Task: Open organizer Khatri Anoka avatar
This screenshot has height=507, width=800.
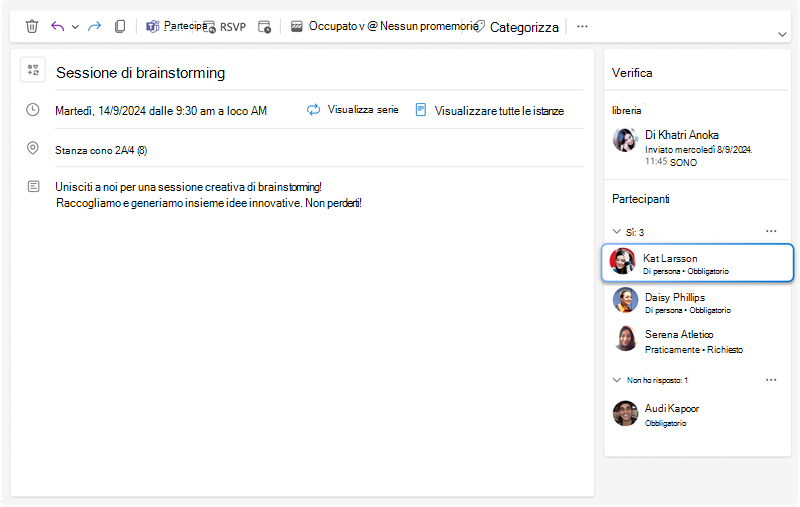Action: [625, 140]
